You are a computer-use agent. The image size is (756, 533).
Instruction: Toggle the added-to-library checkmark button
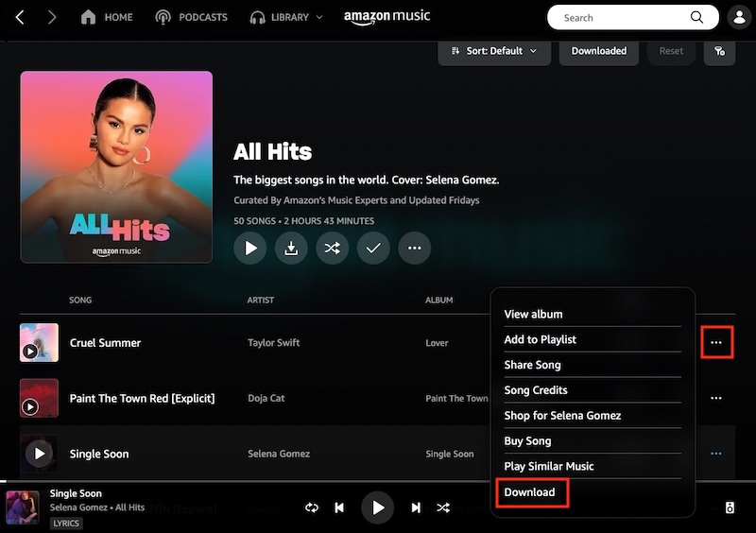(x=373, y=248)
